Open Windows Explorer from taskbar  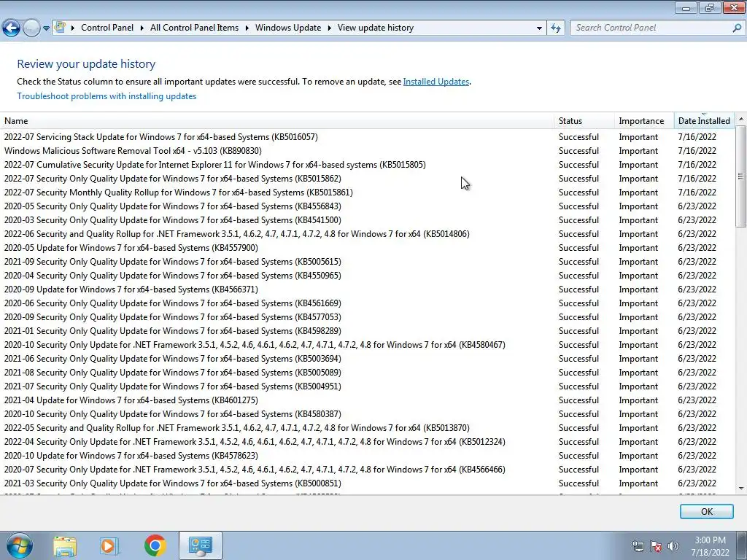[x=64, y=545]
